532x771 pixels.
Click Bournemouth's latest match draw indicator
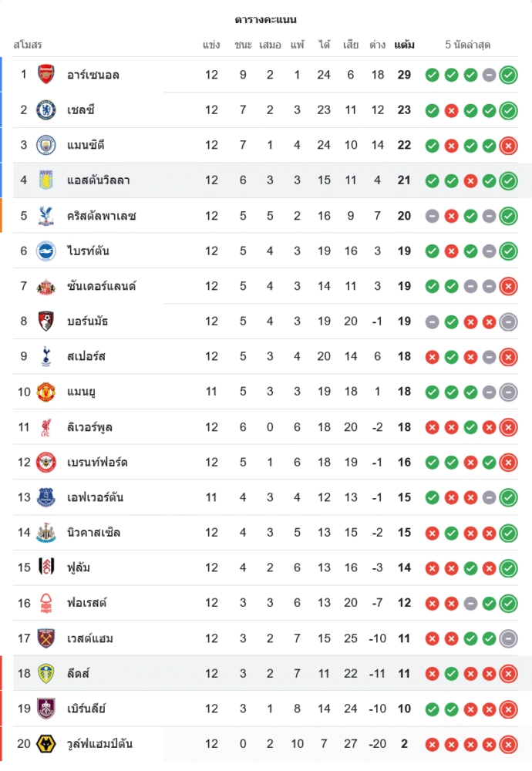[508, 322]
